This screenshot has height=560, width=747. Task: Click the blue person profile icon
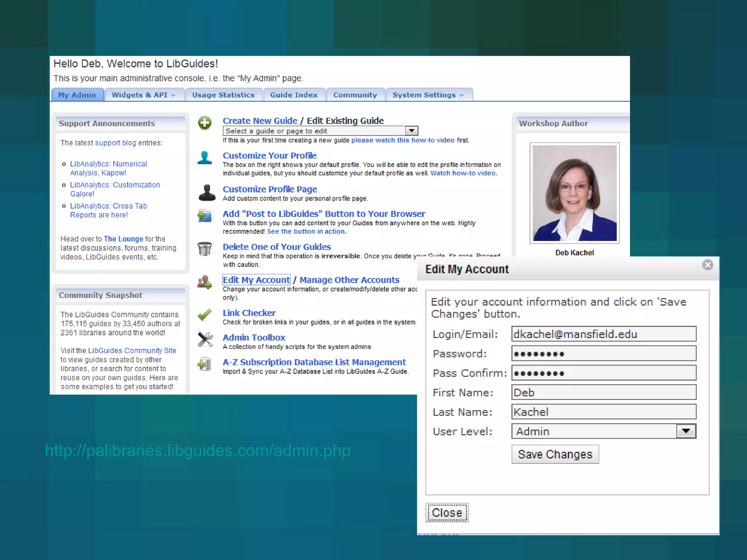[x=205, y=157]
